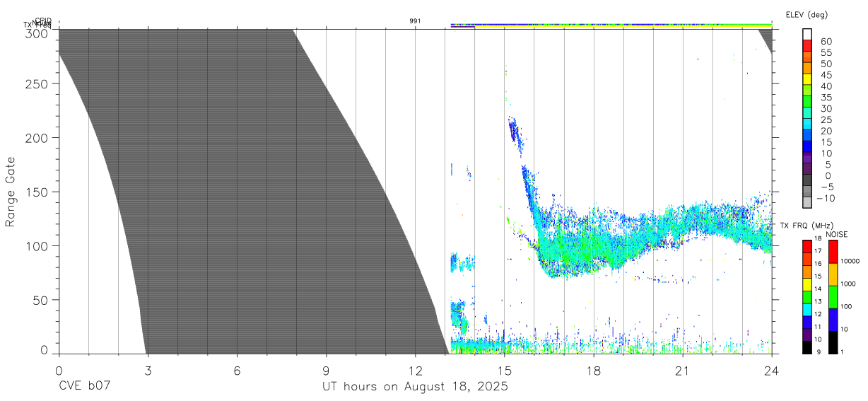This screenshot has height=401, width=868.
Task: Click the NOISE legend label 1000
Action: coord(848,284)
